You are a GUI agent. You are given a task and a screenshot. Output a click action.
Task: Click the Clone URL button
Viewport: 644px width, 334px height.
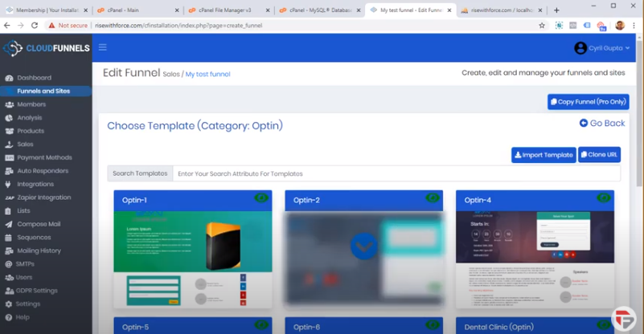click(x=599, y=155)
